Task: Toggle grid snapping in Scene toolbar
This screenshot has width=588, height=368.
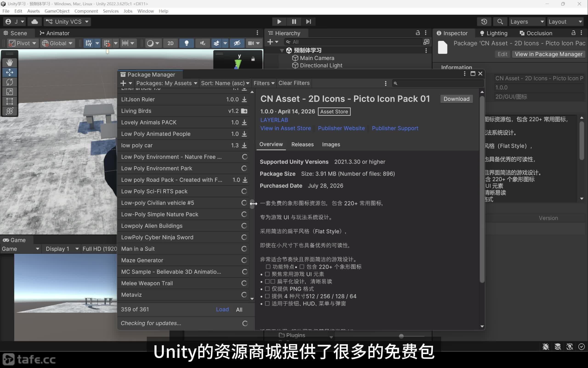Action: [107, 43]
